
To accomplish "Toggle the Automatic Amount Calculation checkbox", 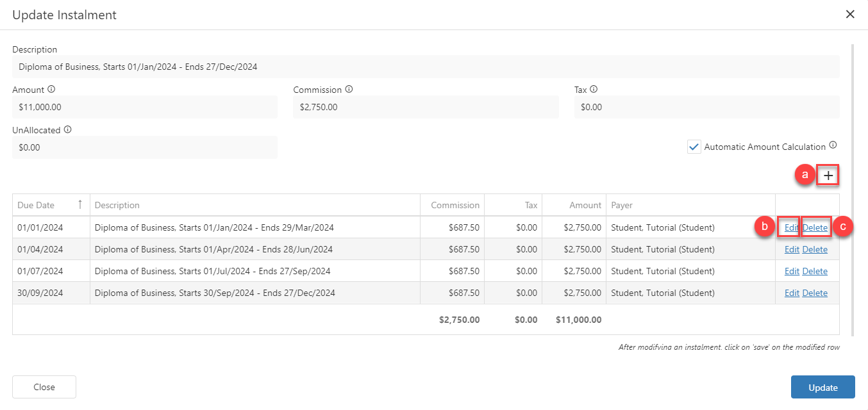I will (x=694, y=147).
